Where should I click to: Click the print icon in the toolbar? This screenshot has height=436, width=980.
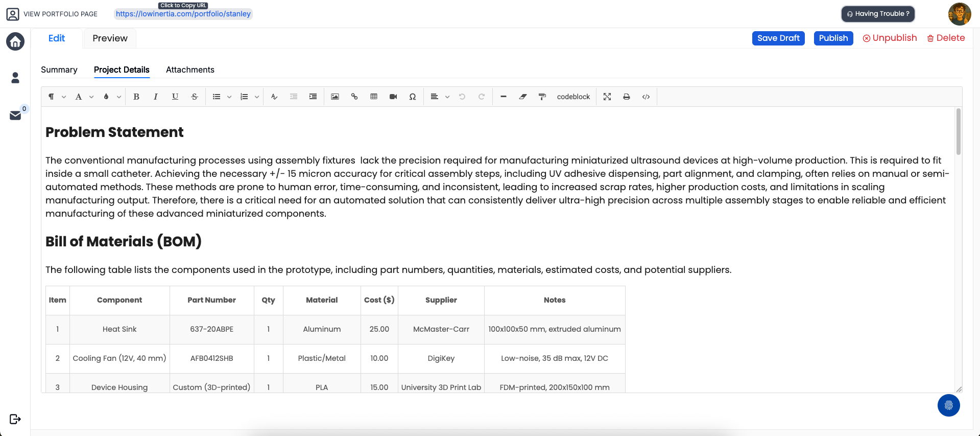click(627, 97)
